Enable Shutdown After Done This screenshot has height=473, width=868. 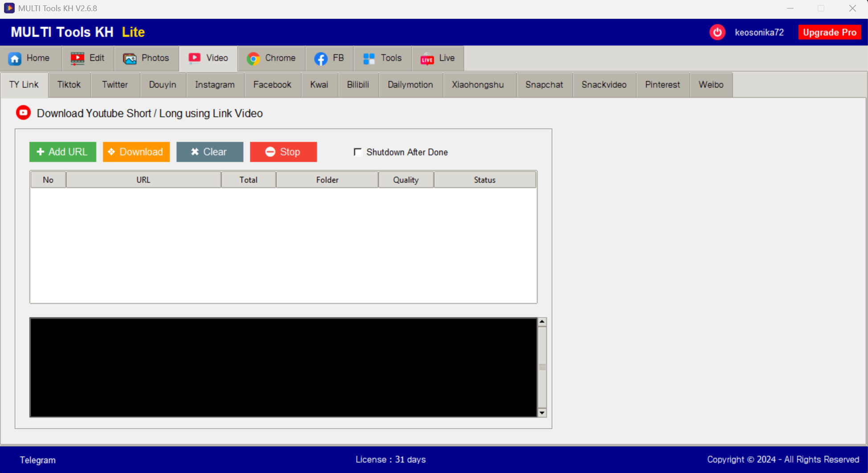[358, 152]
